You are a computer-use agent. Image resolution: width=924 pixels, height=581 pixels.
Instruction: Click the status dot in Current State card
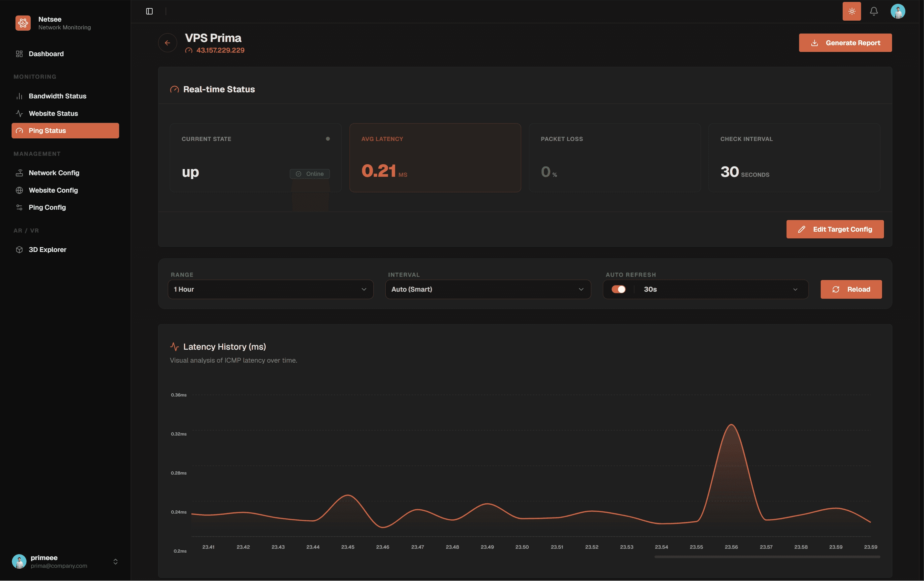coord(328,139)
